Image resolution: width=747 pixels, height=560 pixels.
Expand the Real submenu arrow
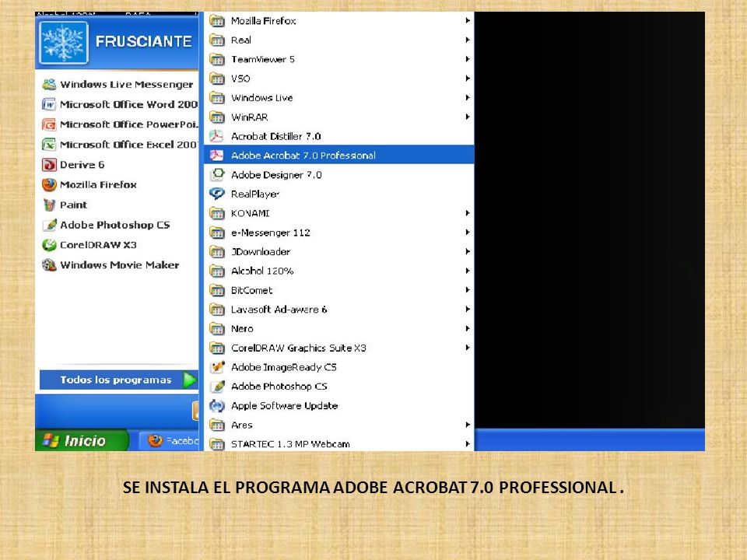(468, 40)
